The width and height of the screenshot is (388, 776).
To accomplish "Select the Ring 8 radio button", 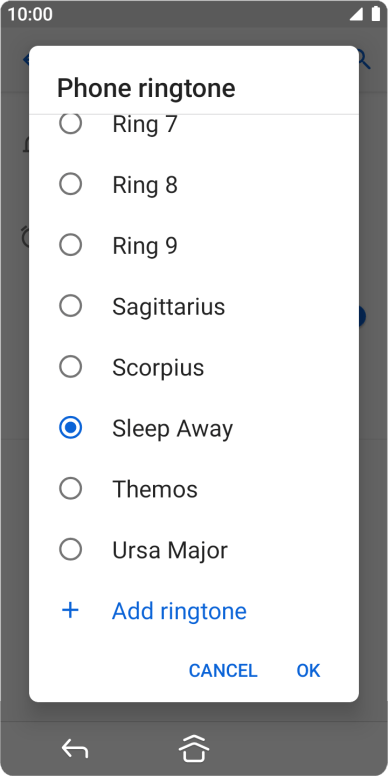I will 70,185.
